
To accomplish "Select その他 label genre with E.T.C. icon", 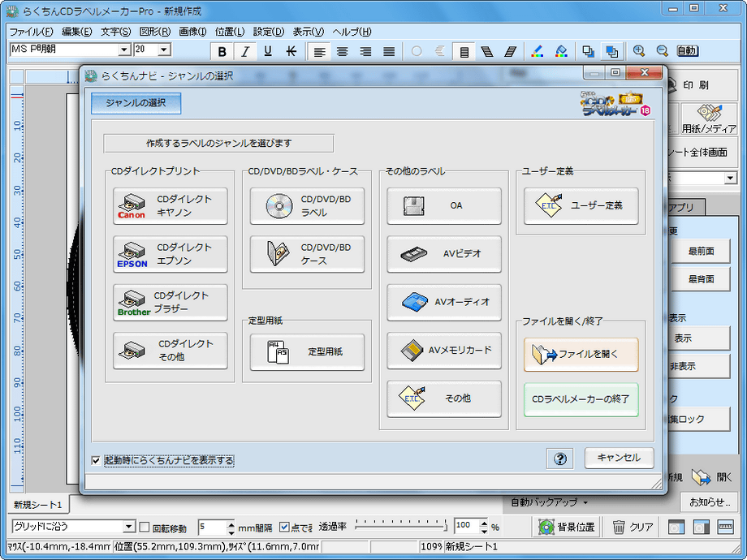I will [444, 398].
